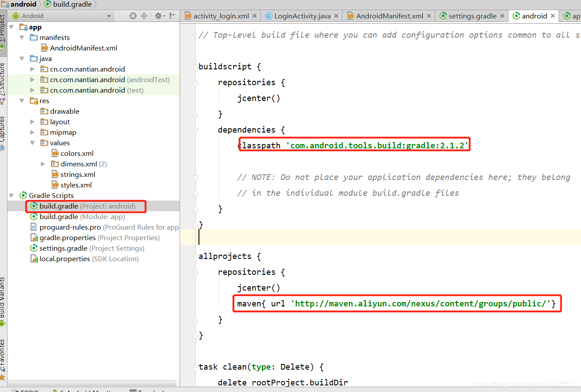Viewport: 581px width, 392px height.
Task: Collapse the app module node
Action: click(11, 27)
